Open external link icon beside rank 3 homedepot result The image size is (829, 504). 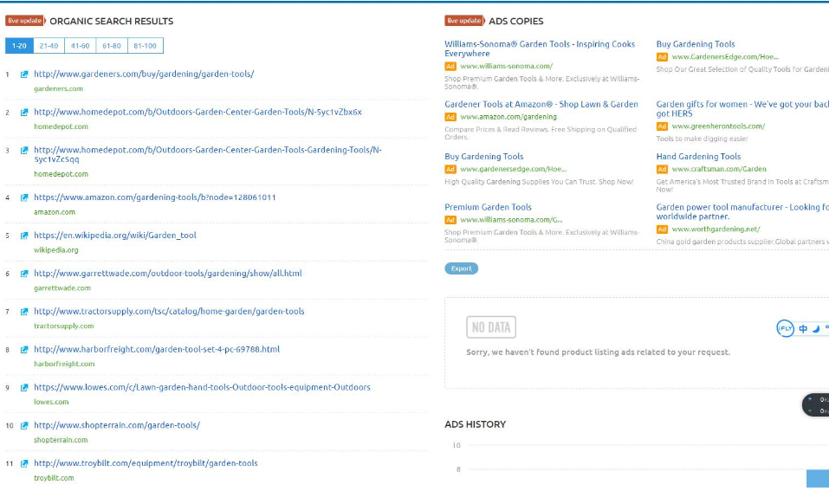click(x=24, y=151)
